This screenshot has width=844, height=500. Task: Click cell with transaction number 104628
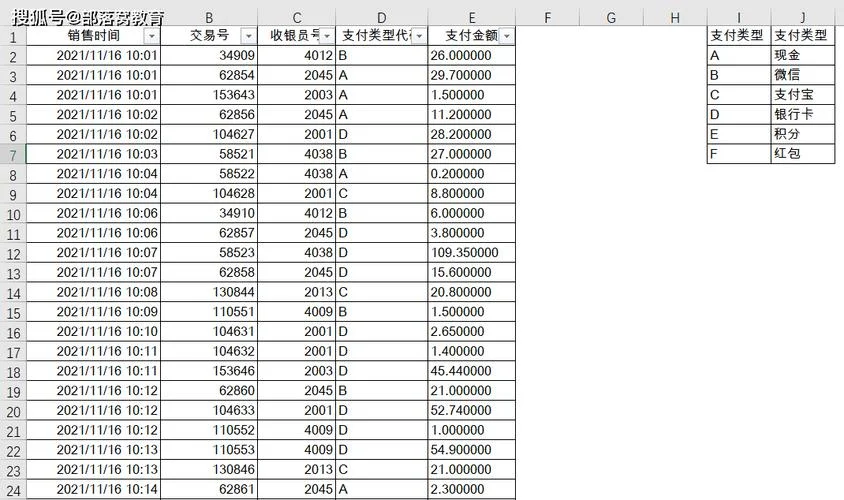pos(209,193)
